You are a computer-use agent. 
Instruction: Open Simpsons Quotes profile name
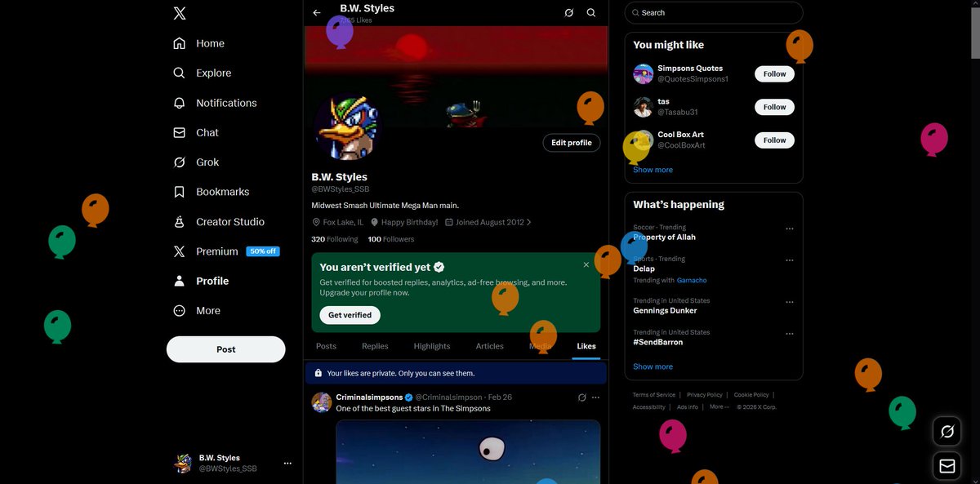(x=690, y=69)
